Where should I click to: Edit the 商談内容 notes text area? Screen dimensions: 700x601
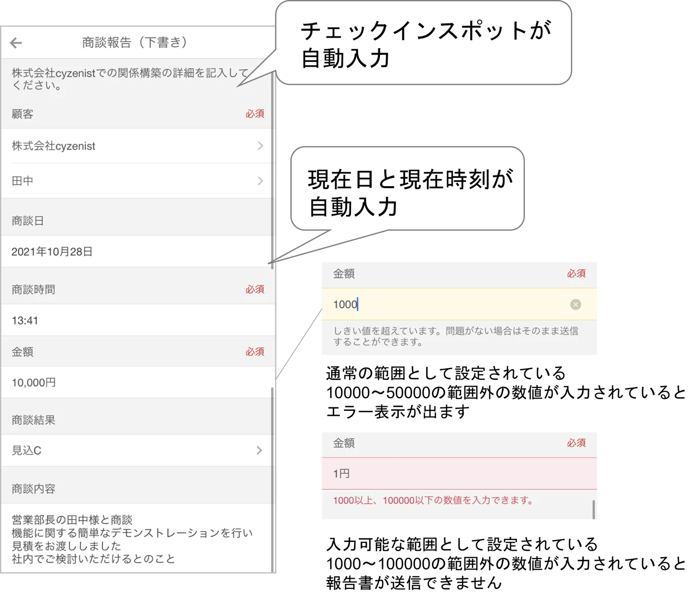coord(136,538)
